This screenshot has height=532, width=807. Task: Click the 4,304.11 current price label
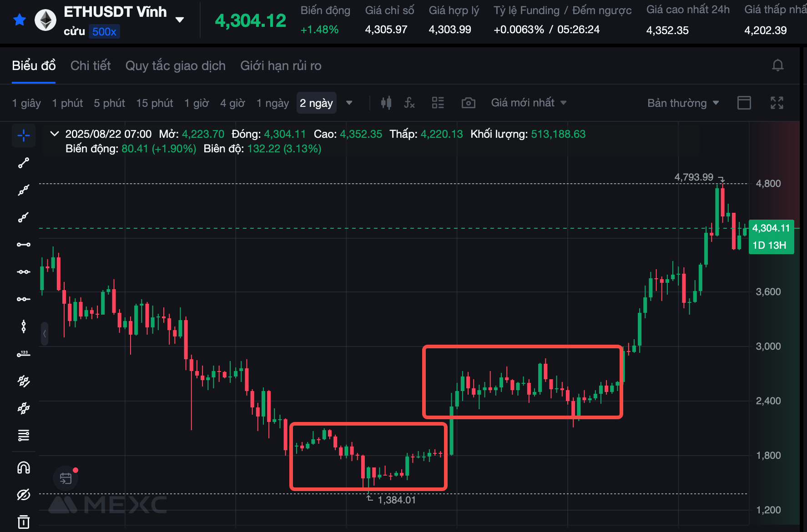pos(771,228)
